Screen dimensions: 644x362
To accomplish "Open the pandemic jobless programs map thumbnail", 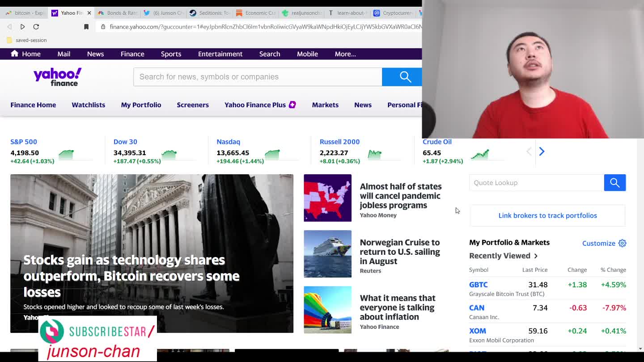I will (327, 198).
